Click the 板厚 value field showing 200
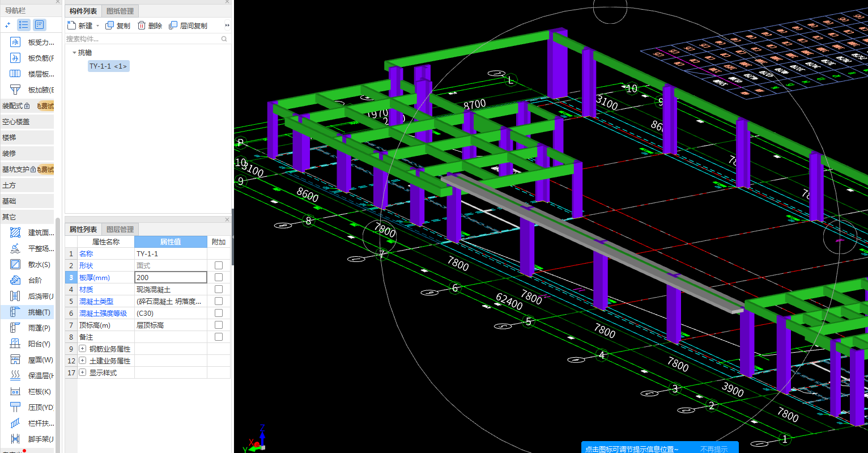This screenshot has width=868, height=453. 171,277
